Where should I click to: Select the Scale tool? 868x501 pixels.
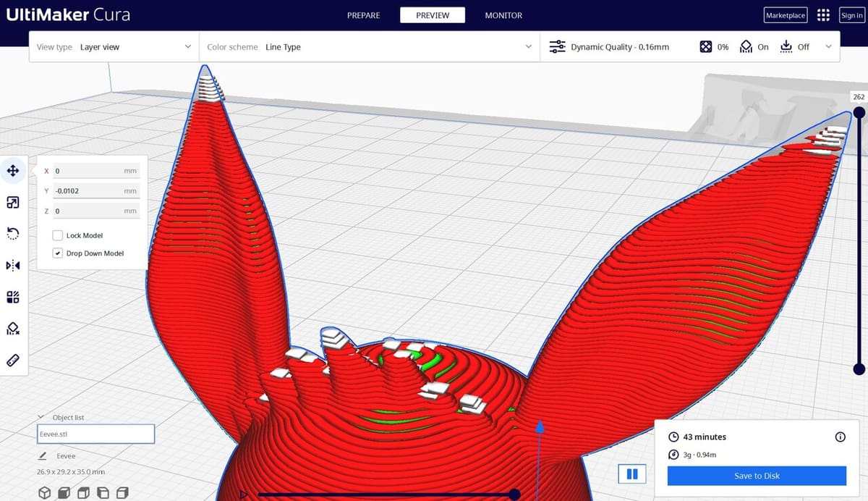[12, 203]
